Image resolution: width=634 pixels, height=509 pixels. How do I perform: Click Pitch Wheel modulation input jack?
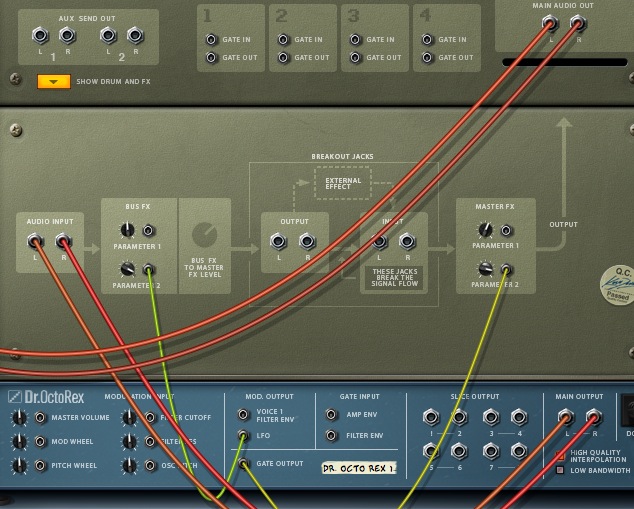(x=40, y=466)
